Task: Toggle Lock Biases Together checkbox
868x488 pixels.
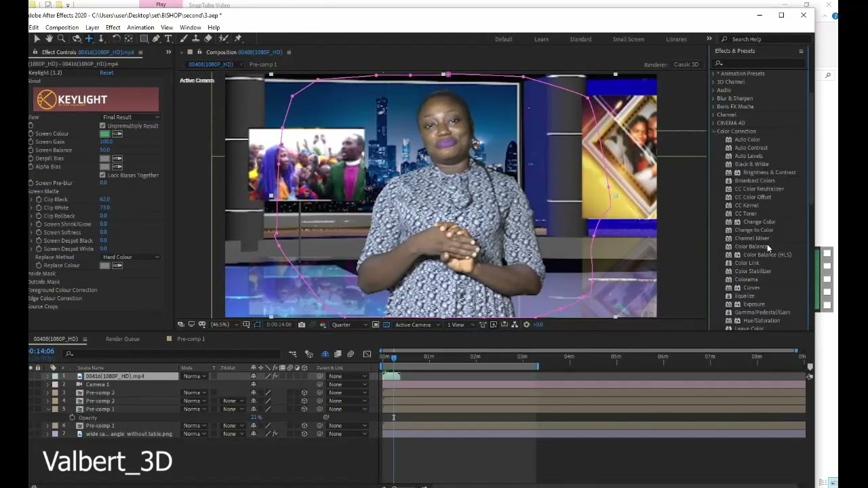Action: [x=102, y=175]
